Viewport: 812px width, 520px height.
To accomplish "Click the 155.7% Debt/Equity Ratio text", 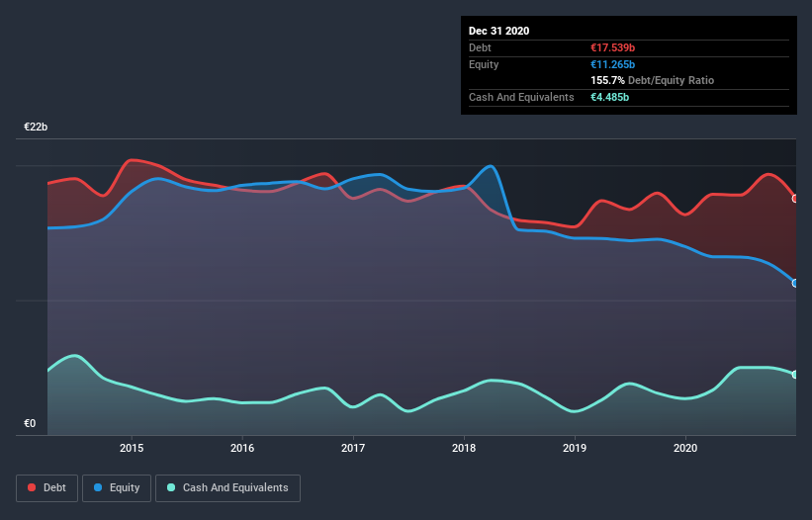I will click(x=653, y=80).
